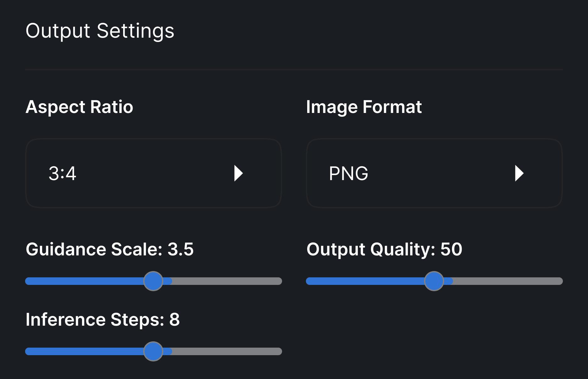
Task: Click the Output Settings heading
Action: pos(100,31)
